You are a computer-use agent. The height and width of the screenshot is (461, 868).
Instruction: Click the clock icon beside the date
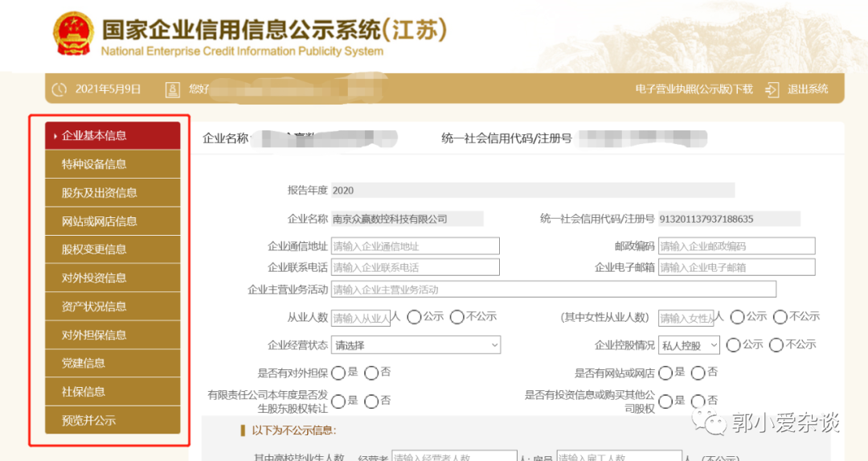(59, 89)
